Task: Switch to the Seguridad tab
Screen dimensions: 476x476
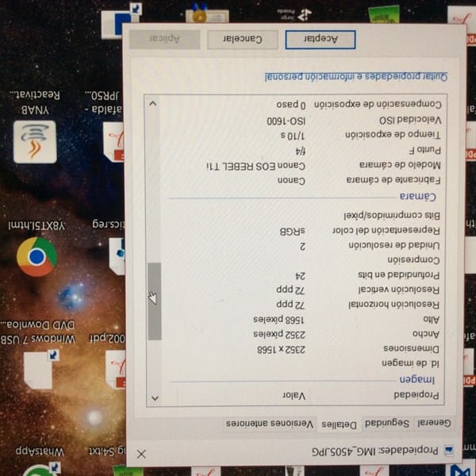Action: [387, 423]
